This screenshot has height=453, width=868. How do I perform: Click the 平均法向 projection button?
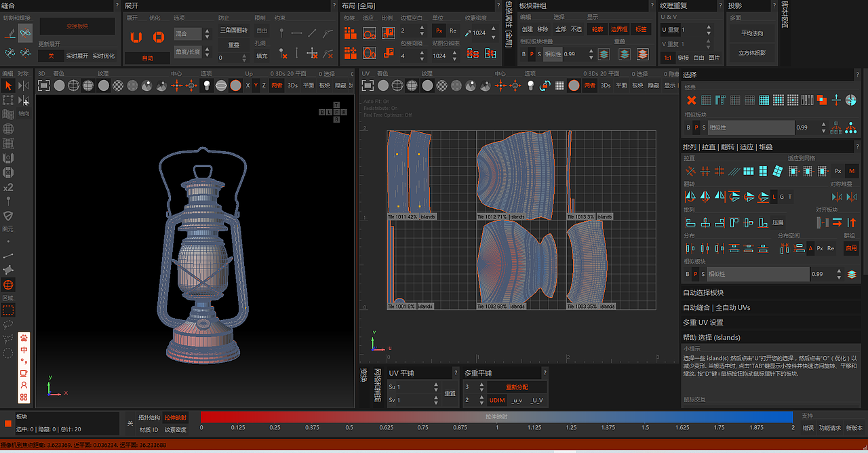coord(752,33)
